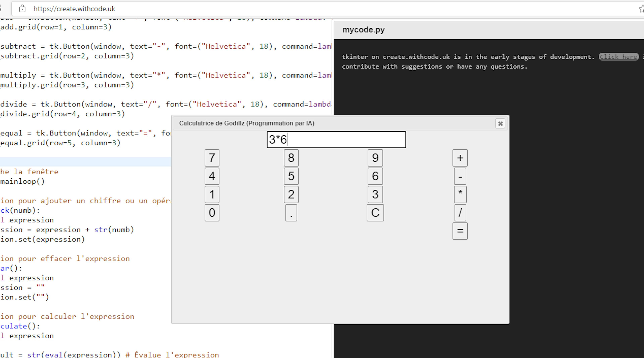Click the calculator 4 button

(212, 176)
